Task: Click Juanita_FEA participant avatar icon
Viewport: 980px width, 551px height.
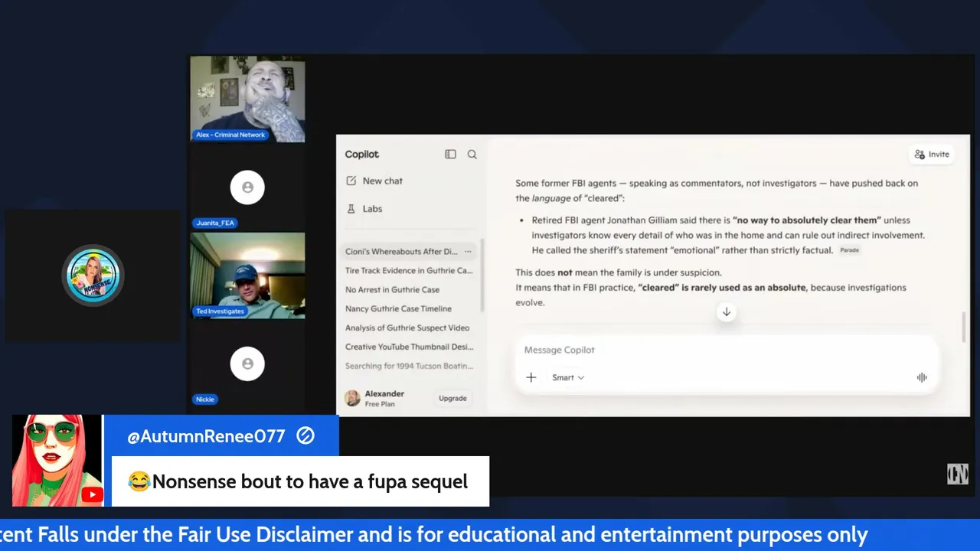Action: [x=247, y=187]
